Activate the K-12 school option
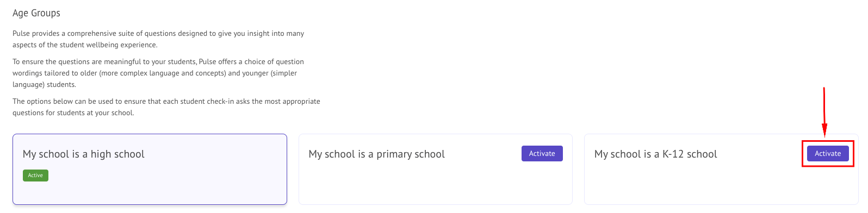868x213 pixels. [828, 153]
